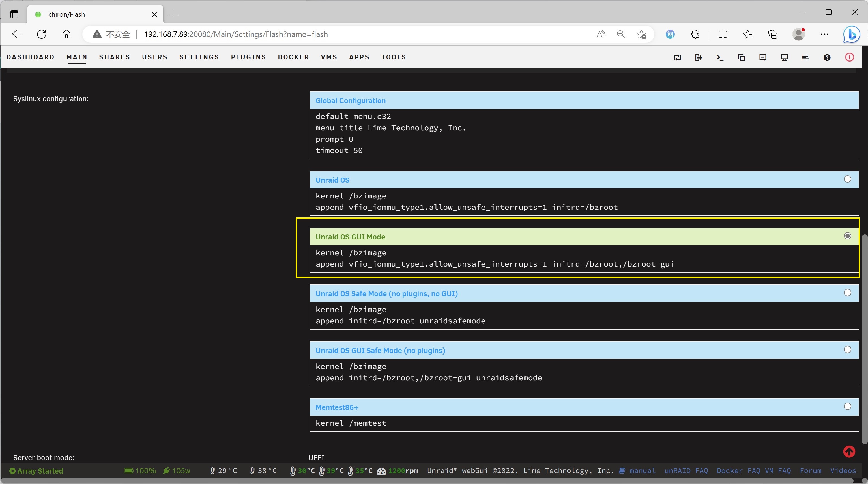Open the manual link in footer

point(642,471)
